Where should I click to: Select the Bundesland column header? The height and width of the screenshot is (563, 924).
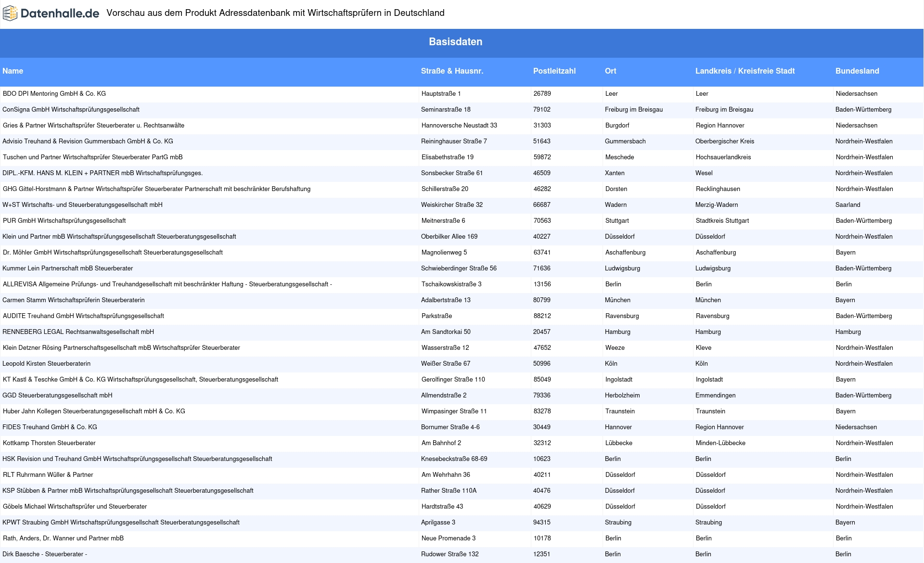(857, 71)
